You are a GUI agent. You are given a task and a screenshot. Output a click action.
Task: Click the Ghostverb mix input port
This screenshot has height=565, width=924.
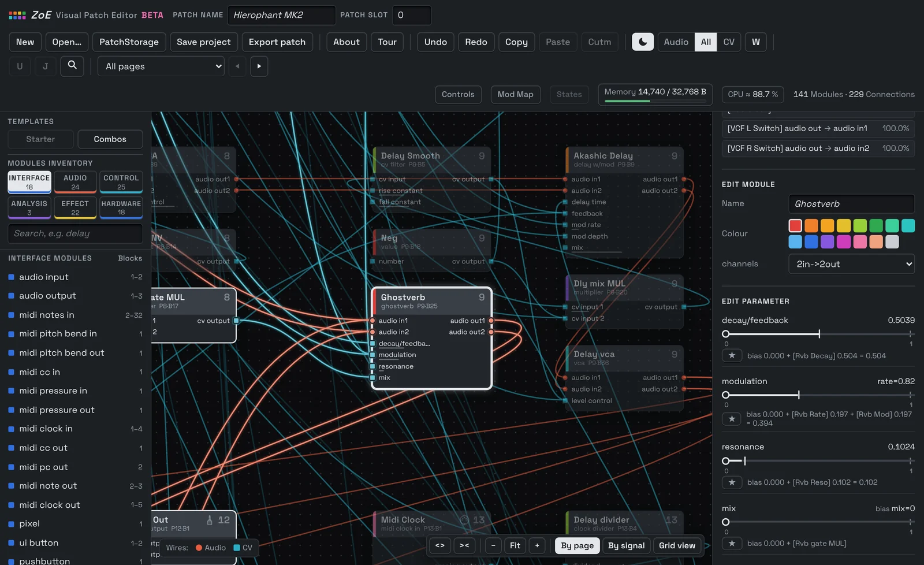pyautogui.click(x=372, y=378)
